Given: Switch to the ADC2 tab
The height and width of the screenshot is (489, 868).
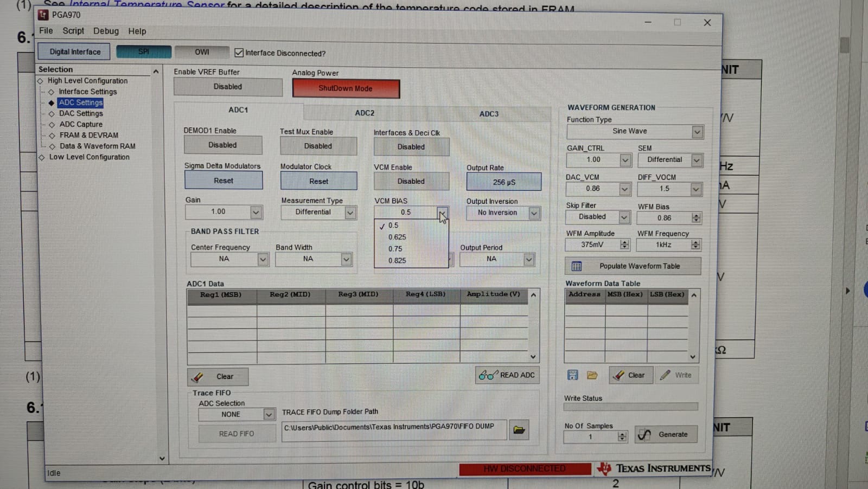Looking at the screenshot, I should click(x=365, y=113).
